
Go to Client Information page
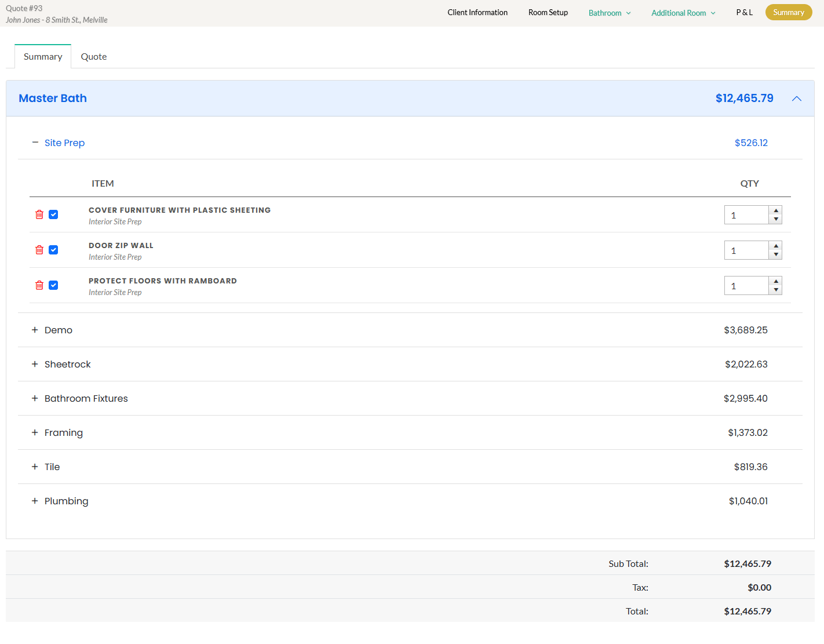pos(477,12)
